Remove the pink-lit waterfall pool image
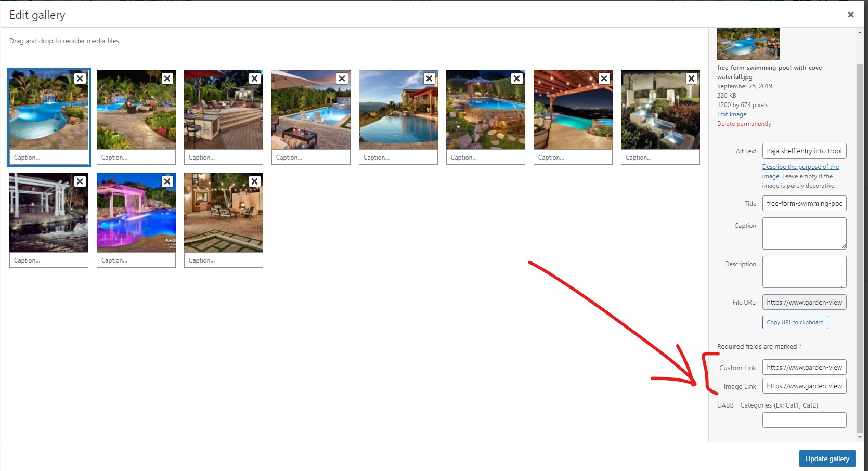The height and width of the screenshot is (471, 868). [167, 181]
